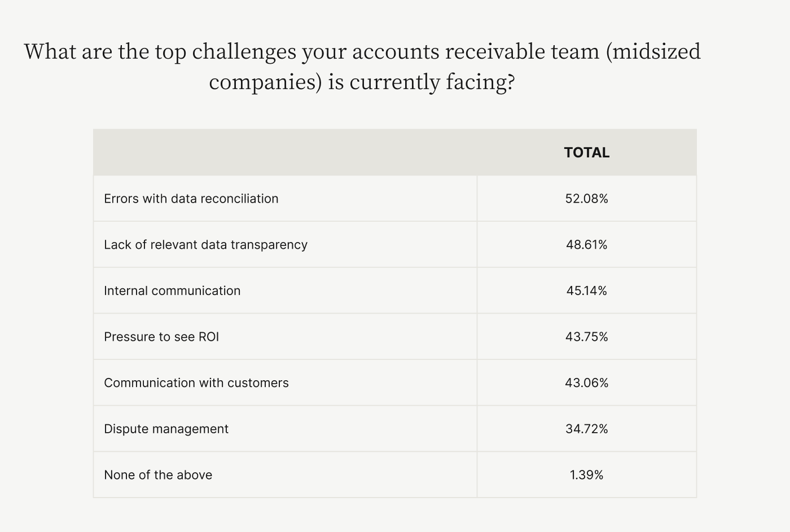Click the 43.75% percentage cell
Screen dimensions: 790x532
click(586, 337)
